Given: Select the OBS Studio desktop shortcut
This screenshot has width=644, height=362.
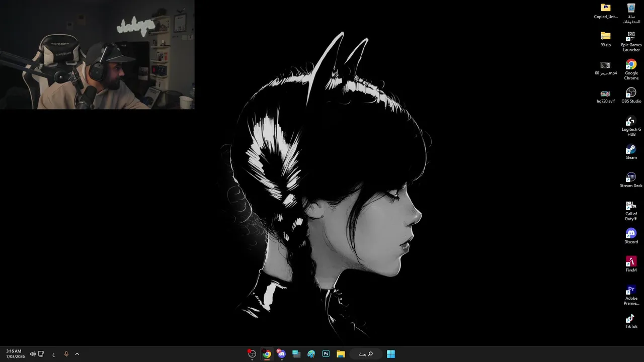Looking at the screenshot, I should point(631,95).
